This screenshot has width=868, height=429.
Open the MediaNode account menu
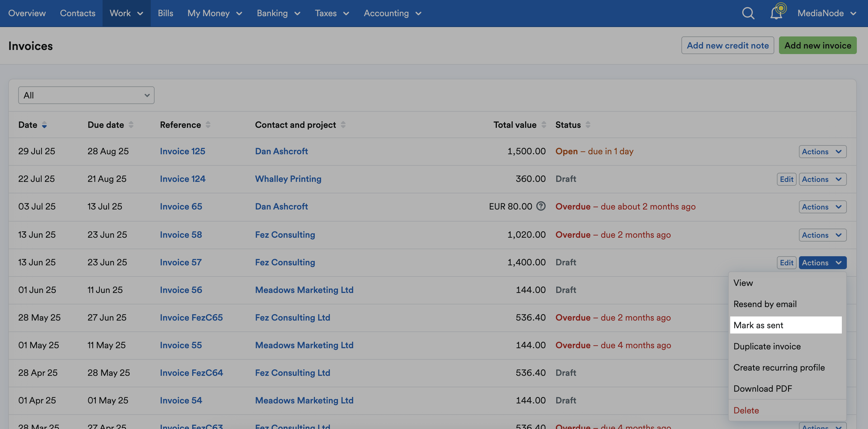click(x=827, y=14)
